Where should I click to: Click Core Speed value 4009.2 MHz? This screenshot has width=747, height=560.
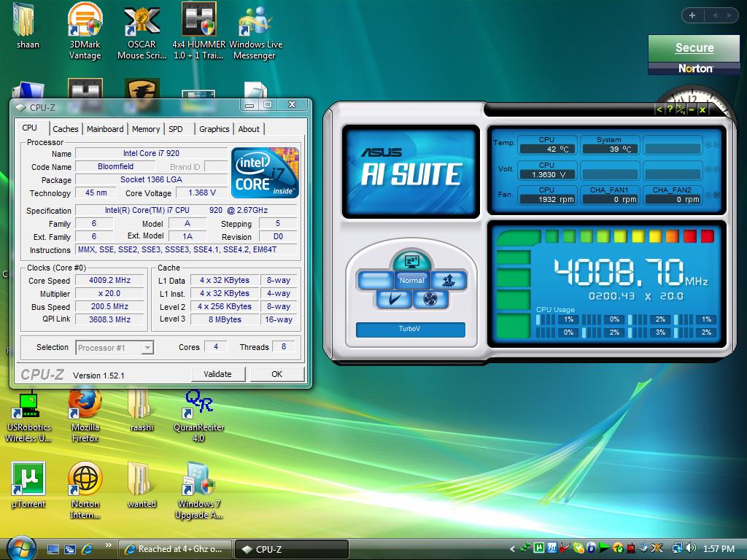pos(109,281)
